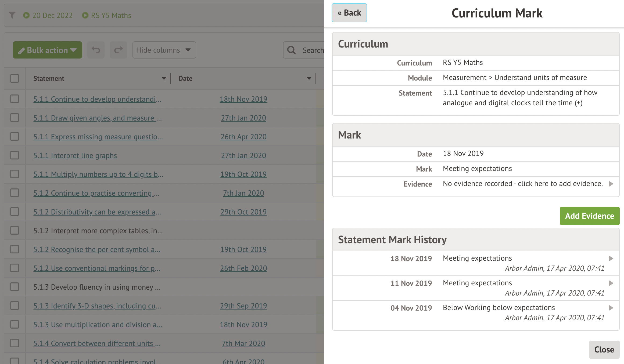Open details for 04 Nov 2019 mark entry

611,308
